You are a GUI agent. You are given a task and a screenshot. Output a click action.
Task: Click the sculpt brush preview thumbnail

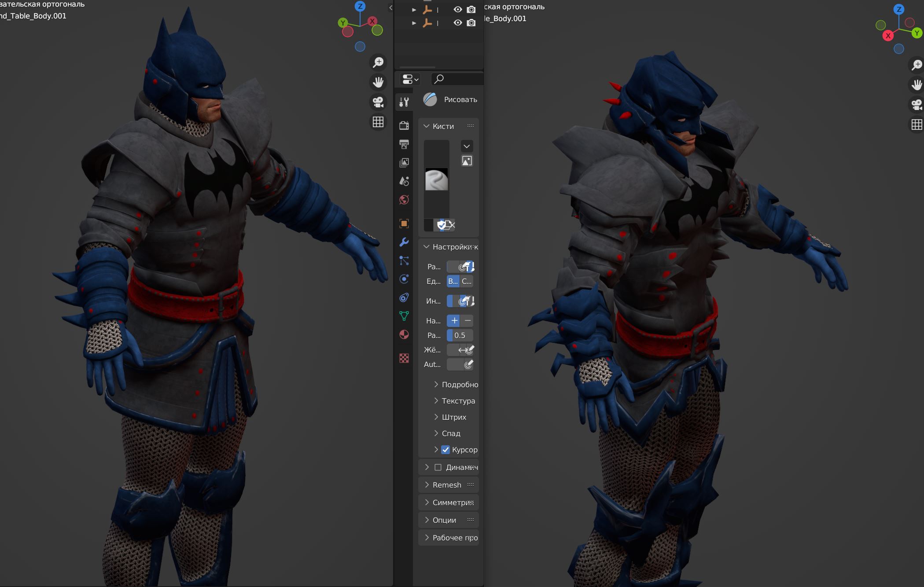pos(436,180)
